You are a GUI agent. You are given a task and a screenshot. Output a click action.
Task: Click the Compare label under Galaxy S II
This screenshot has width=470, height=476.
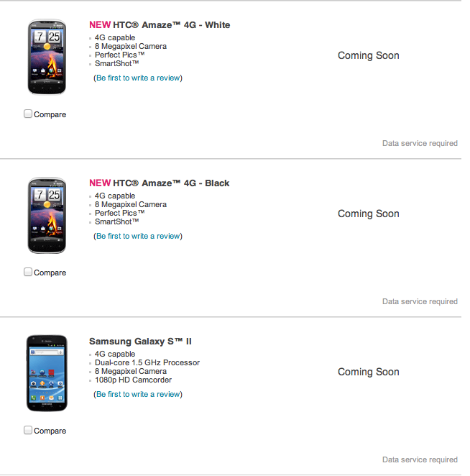[50, 431]
